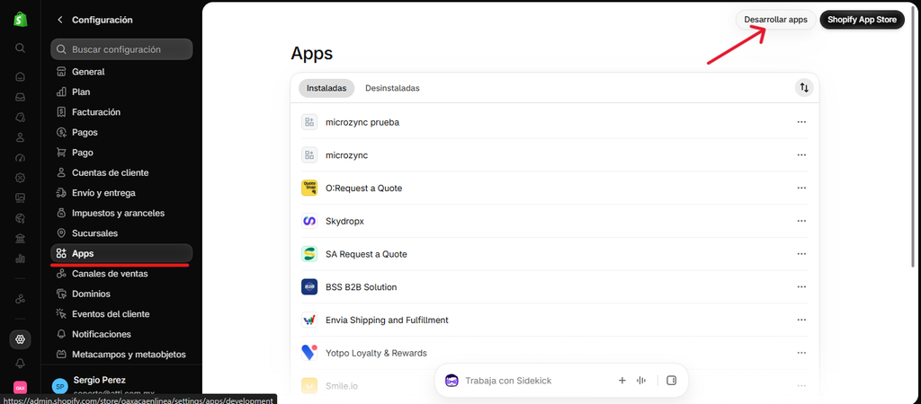
Task: Click the settings gear icon in narrow sidebar
Action: coord(21,339)
